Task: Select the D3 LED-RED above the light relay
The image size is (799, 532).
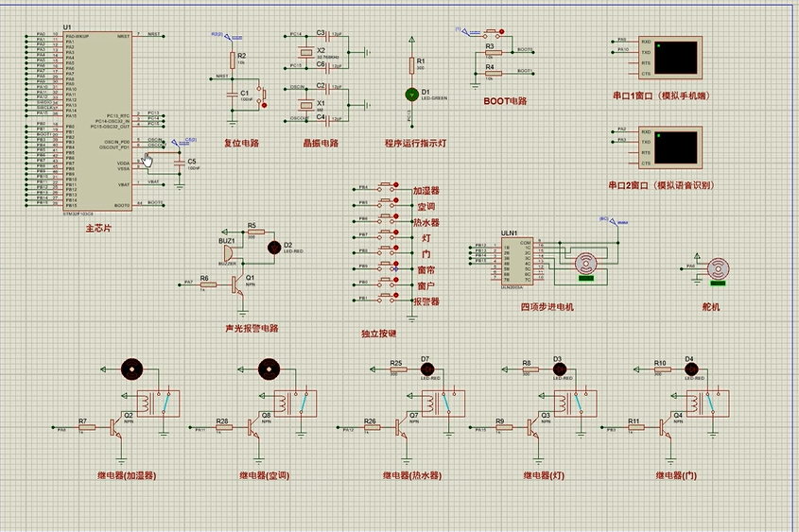Action: point(559,369)
